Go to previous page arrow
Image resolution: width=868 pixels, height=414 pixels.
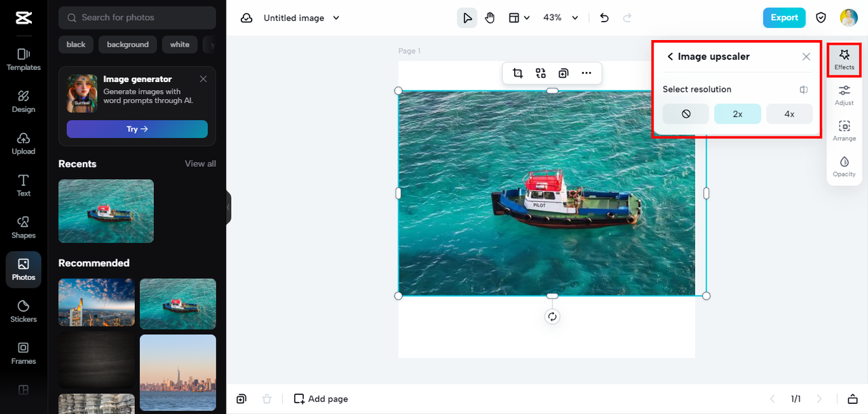coord(772,399)
